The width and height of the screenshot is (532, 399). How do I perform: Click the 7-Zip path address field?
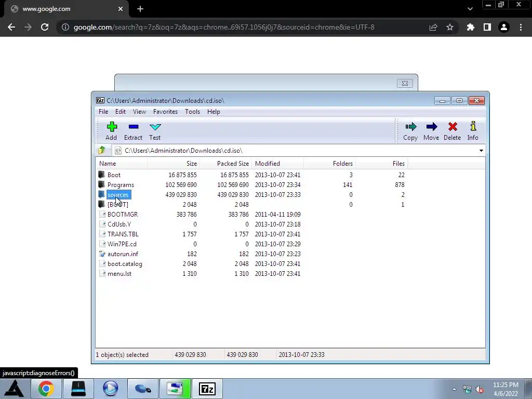click(x=299, y=150)
